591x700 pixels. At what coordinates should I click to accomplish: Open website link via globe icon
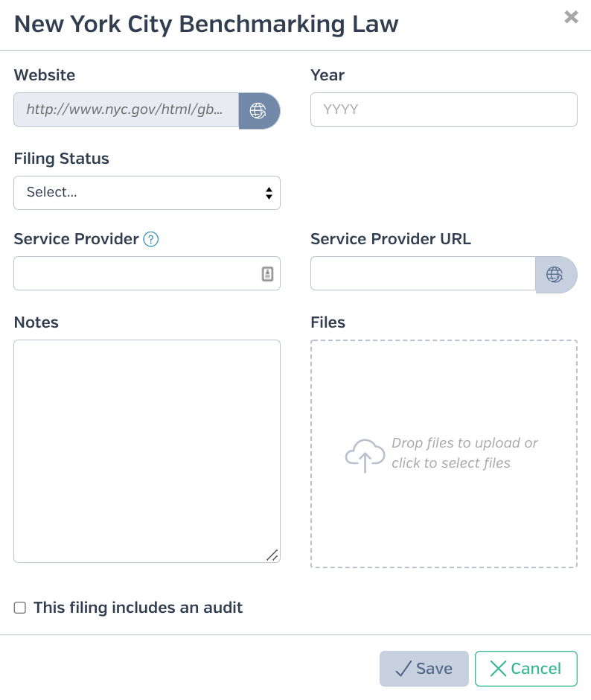(x=259, y=110)
